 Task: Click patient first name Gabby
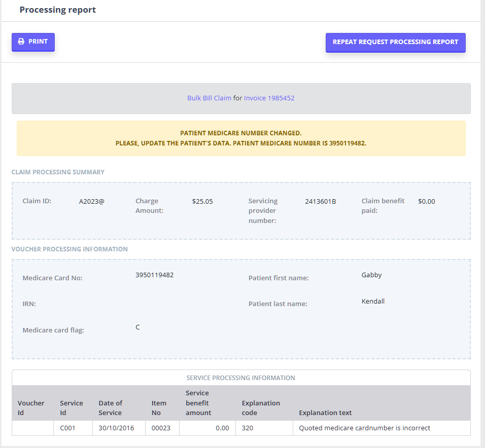pos(371,275)
